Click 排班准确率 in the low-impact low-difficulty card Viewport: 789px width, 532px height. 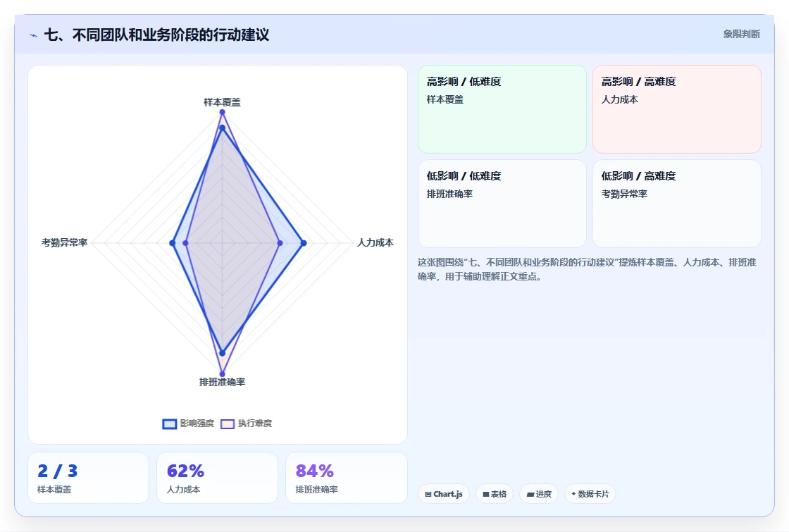pos(450,194)
